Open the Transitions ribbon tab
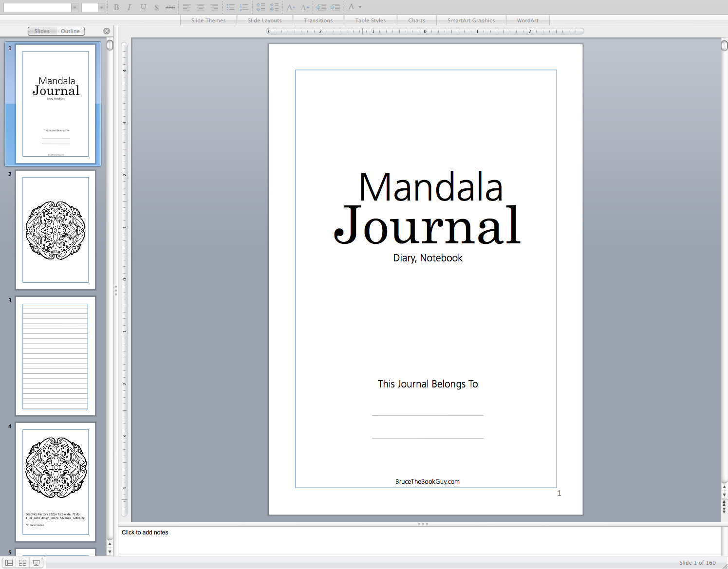This screenshot has height=569, width=728. pos(318,20)
